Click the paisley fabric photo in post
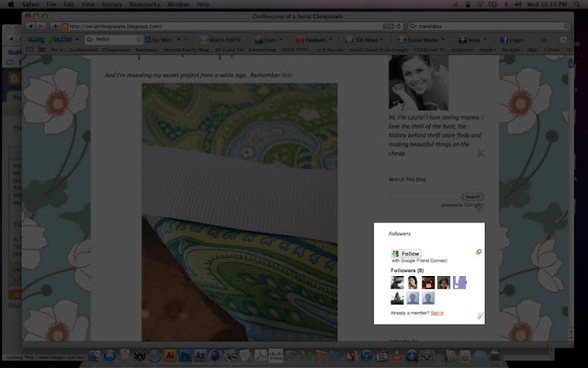The height and width of the screenshot is (368, 588). click(x=240, y=213)
